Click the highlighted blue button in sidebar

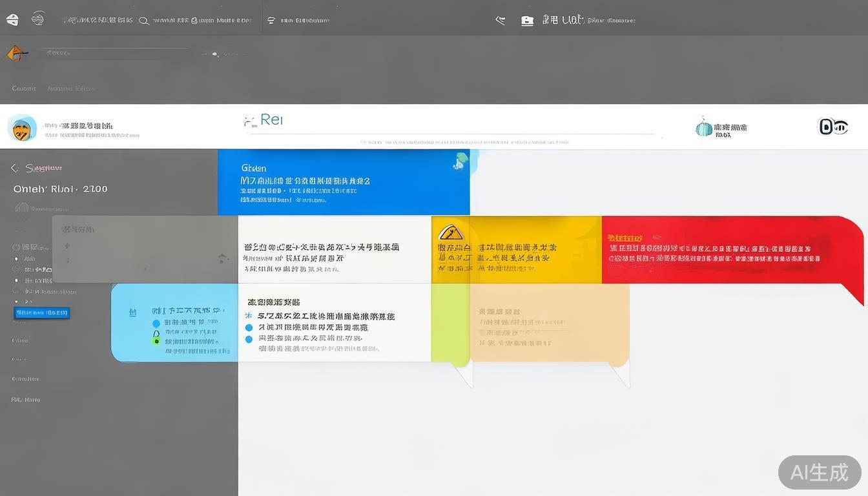coord(41,312)
